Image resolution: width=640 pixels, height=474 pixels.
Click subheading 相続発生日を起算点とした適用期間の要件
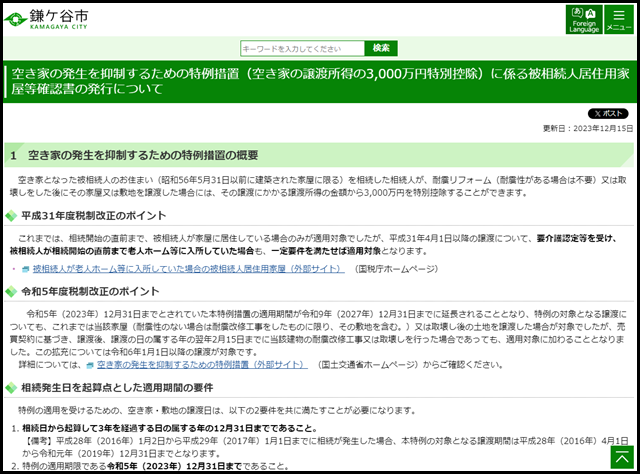[117, 387]
